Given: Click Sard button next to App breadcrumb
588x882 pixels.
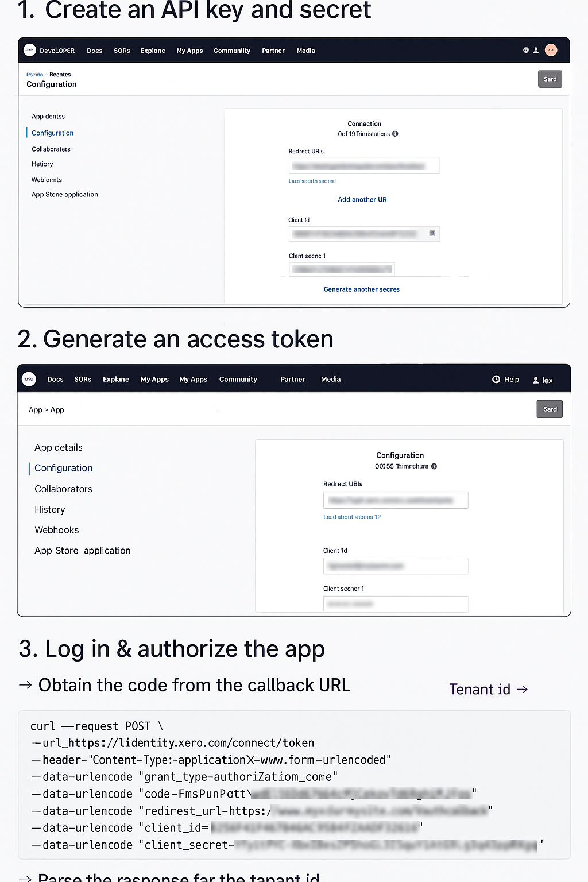Looking at the screenshot, I should (550, 409).
